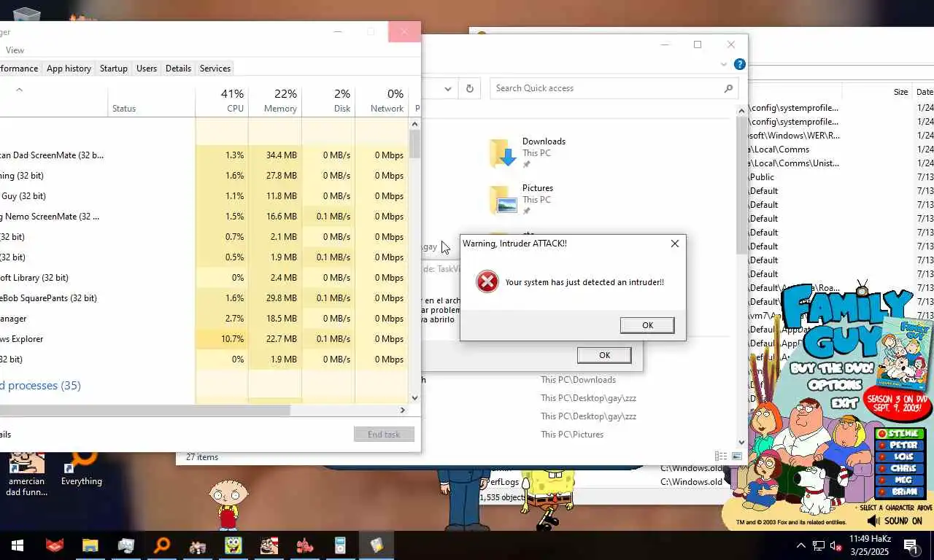The width and height of the screenshot is (934, 560).
Task: Switch to Details tab in Task Manager
Action: pos(178,69)
